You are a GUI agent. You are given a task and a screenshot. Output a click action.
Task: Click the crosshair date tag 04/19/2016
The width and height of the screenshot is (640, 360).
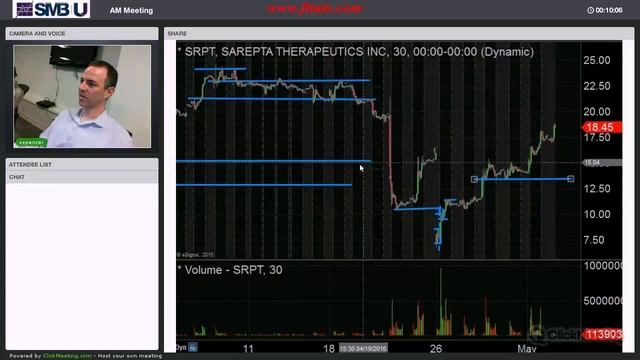point(363,348)
